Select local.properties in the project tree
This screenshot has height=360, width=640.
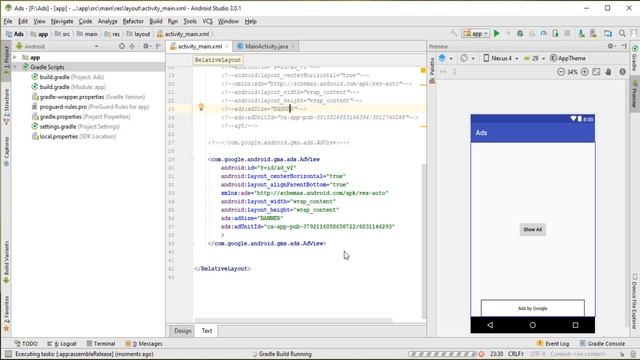point(73,136)
